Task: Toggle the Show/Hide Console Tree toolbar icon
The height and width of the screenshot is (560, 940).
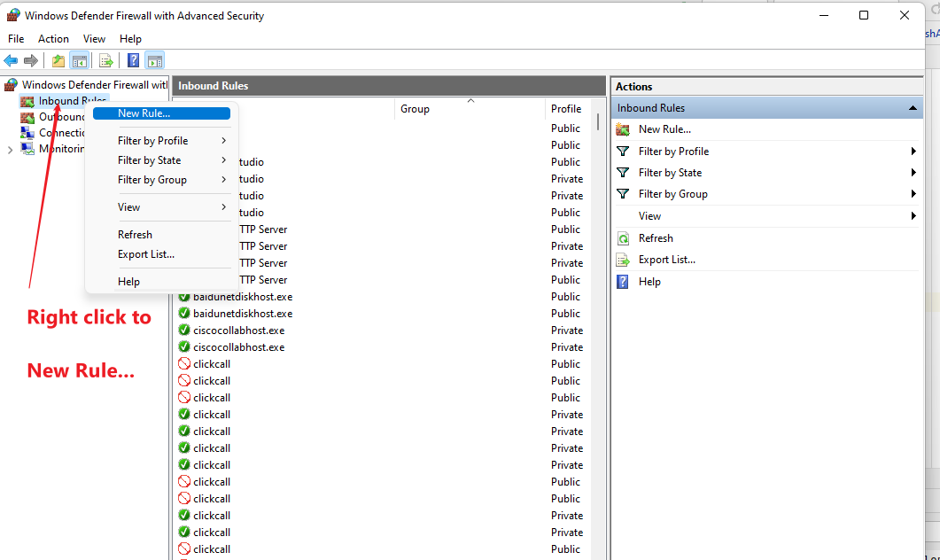Action: 79,60
